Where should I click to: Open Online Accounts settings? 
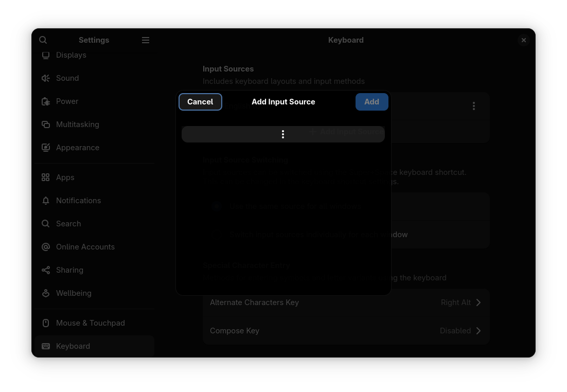tap(94, 246)
